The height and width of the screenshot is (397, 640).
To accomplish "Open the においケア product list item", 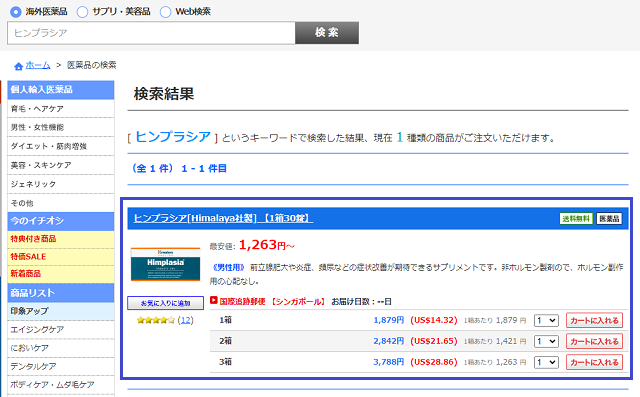I will 61,348.
